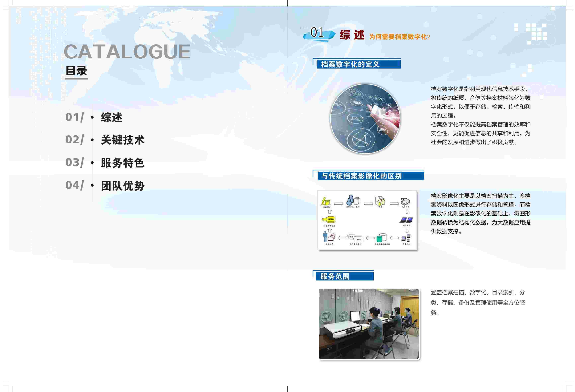
Task: Click the red 综述 section title
Action: click(352, 35)
